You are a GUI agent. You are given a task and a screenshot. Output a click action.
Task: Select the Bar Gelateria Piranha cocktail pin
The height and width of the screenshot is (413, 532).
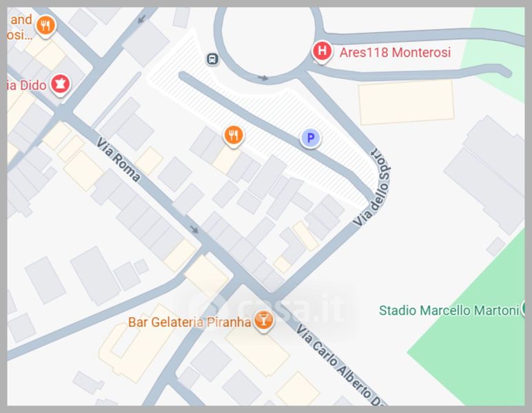coord(264,321)
